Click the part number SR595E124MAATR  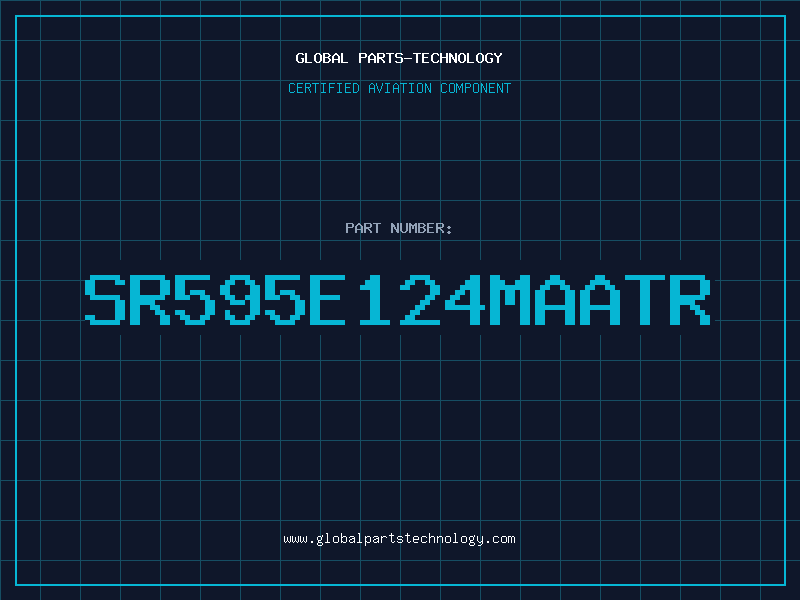[x=397, y=300]
